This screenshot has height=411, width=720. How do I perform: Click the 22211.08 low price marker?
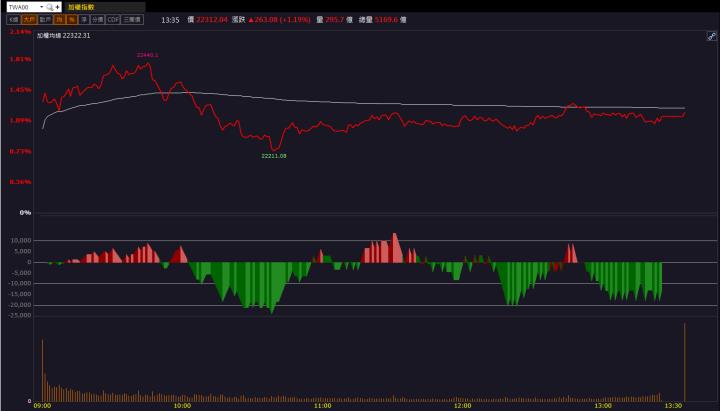274,156
